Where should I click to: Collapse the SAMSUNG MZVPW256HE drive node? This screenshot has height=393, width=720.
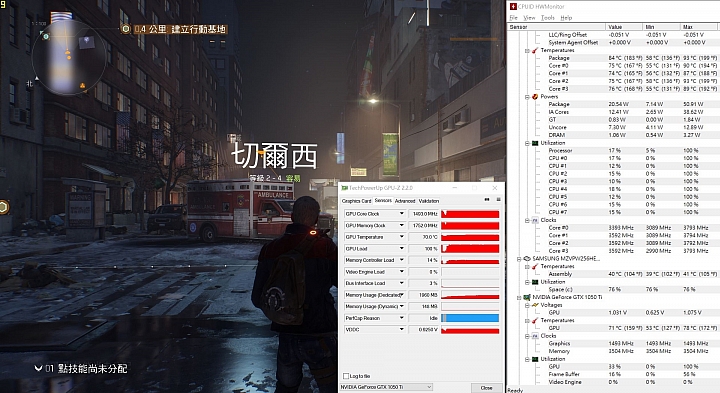[x=519, y=259]
